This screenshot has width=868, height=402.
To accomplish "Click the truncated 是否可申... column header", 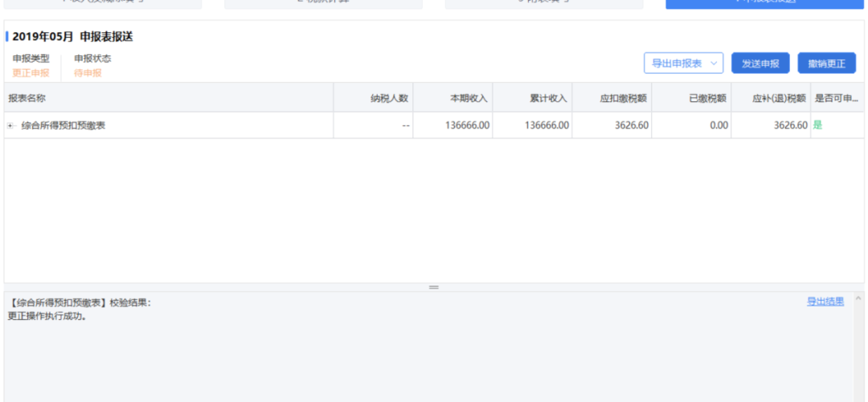I will coord(837,98).
